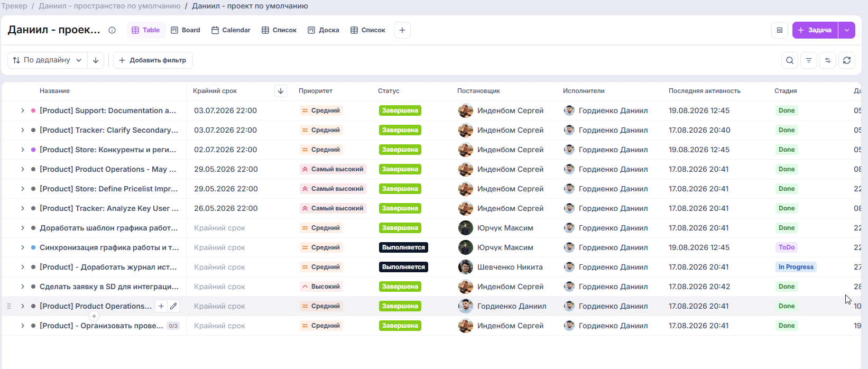Image resolution: width=868 pixels, height=369 pixels.
Task: Open the first Список tab
Action: coord(279,30)
